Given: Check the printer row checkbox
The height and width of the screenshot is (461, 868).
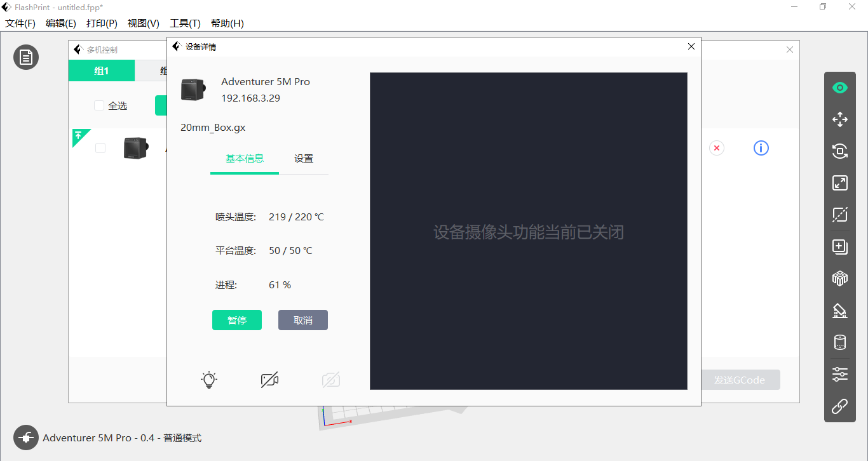Looking at the screenshot, I should pos(100,148).
